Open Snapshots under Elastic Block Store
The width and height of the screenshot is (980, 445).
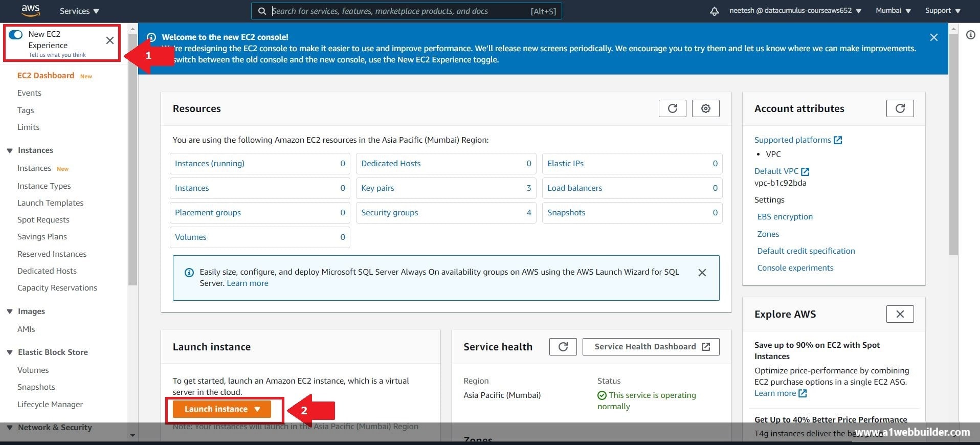[x=36, y=387]
